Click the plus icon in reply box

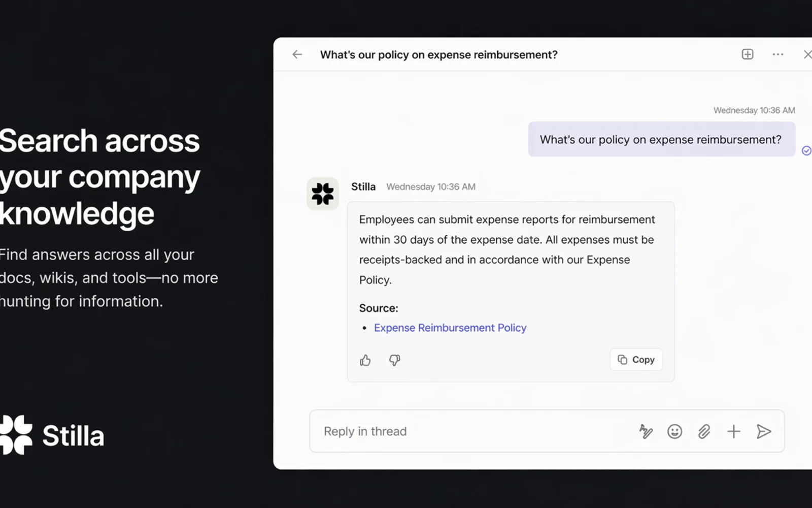click(734, 431)
